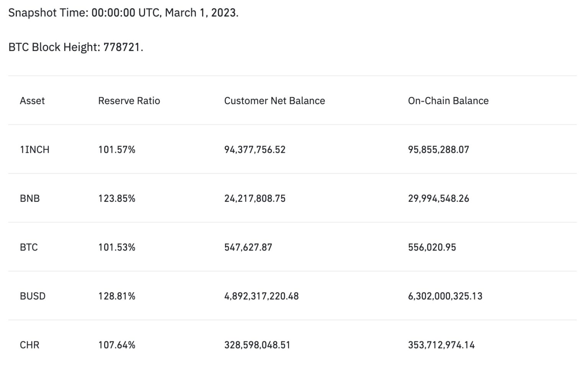
Task: Click BUSD on-chain balance 6,302,000,325.13
Action: (x=445, y=296)
